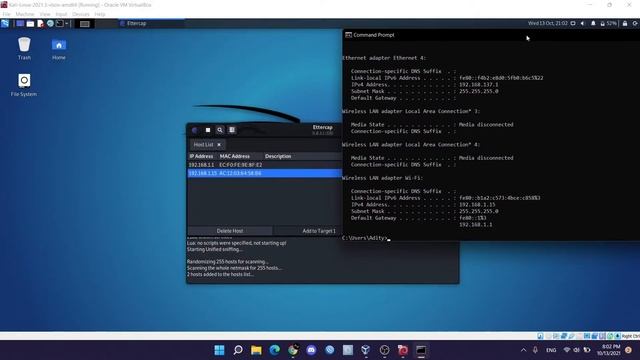Viewport: 640px width, 360px height.
Task: Click the notification bell in Kali panel
Action: pyautogui.click(x=593, y=24)
